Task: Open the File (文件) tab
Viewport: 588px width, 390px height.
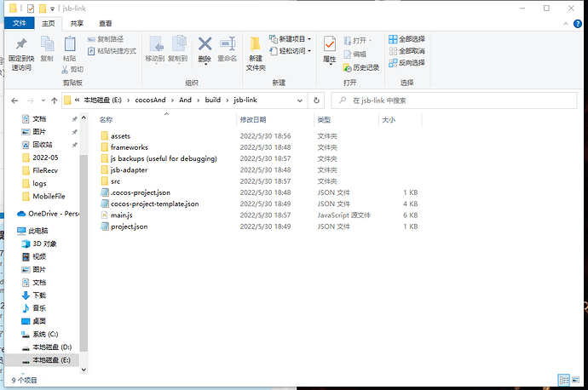Action: coord(19,23)
